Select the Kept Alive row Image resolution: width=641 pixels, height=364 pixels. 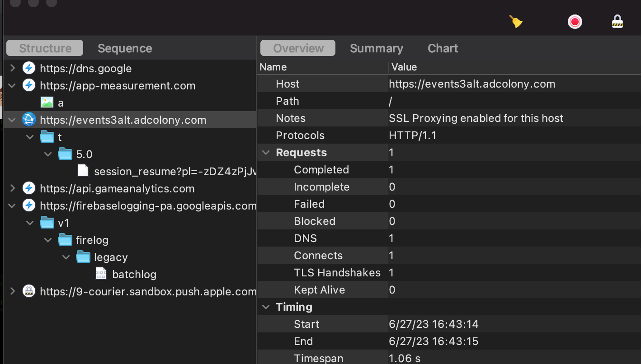[x=449, y=290]
